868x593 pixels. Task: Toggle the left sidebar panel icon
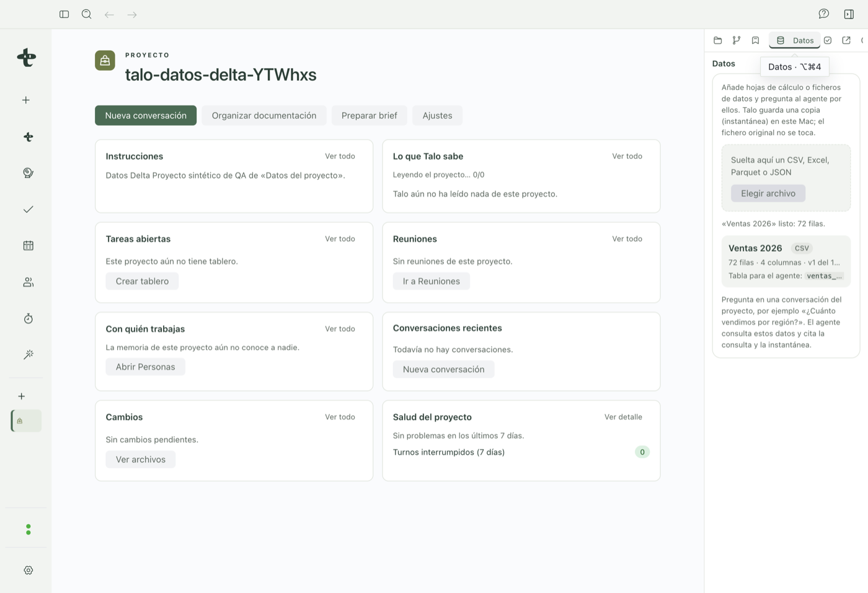coord(64,14)
